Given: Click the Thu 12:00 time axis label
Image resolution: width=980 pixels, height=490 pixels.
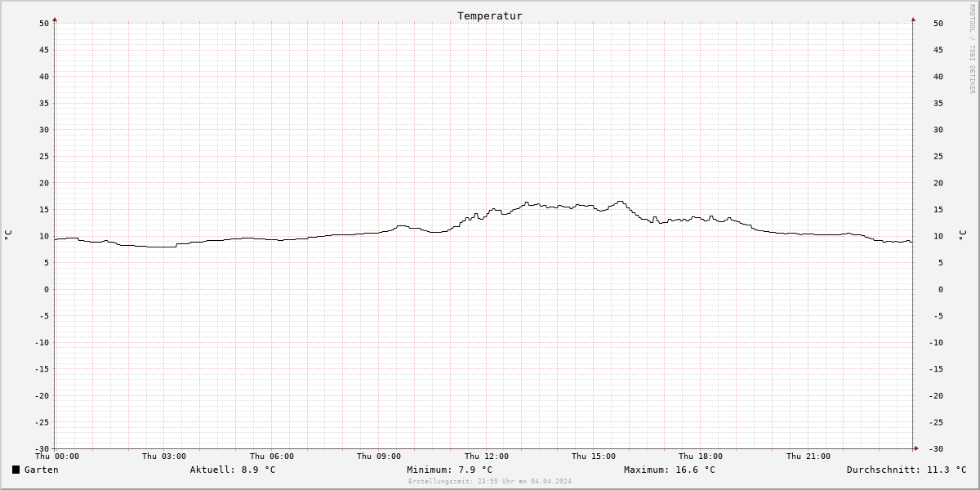Looking at the screenshot, I should click(487, 457).
